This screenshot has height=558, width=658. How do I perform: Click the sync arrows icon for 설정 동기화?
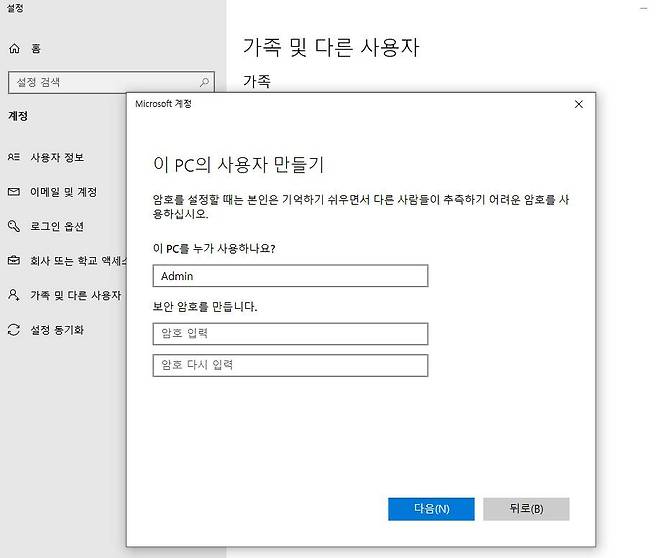point(13,330)
